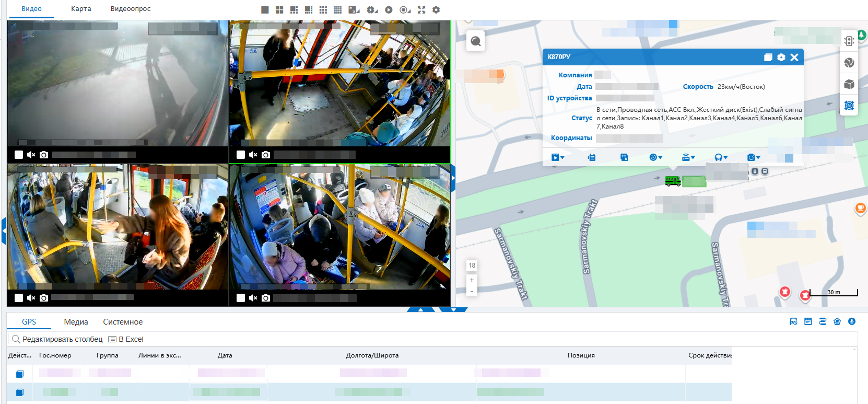Stop stream in bottom-right video window
This screenshot has width=868, height=404.
[x=241, y=298]
